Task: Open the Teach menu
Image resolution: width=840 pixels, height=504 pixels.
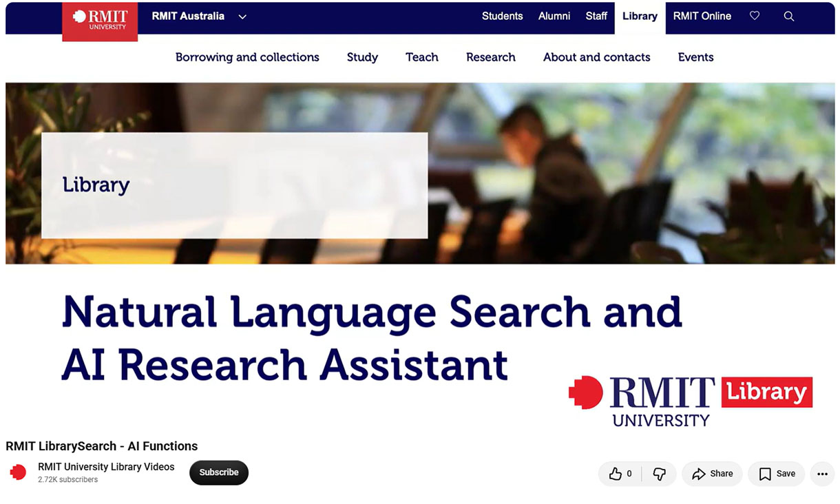Action: [422, 57]
